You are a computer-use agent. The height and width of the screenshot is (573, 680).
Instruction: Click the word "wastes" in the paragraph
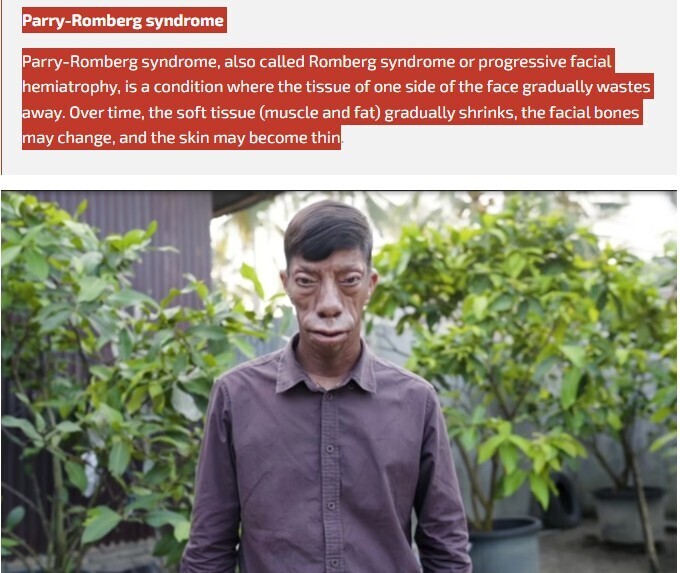[x=623, y=87]
